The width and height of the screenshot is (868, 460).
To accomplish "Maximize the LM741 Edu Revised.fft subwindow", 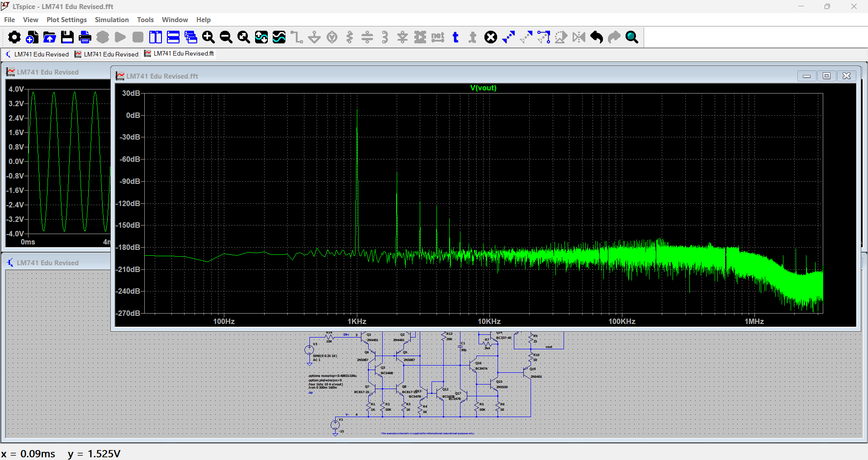I will [x=826, y=76].
